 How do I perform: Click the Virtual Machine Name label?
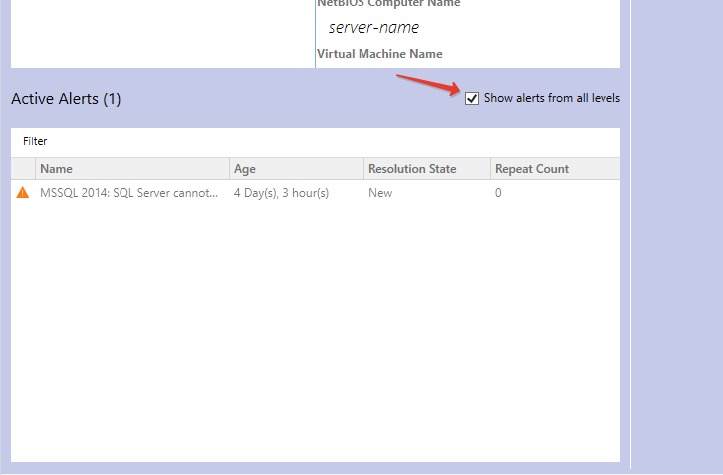pos(379,54)
